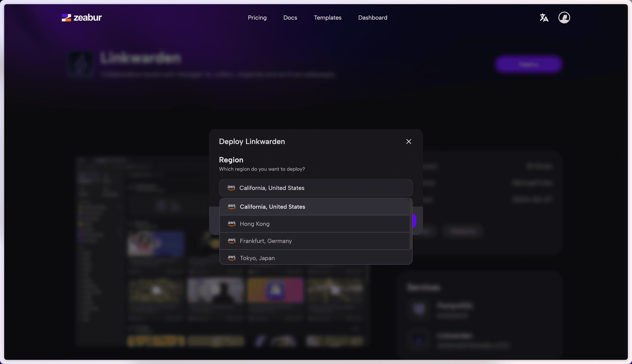This screenshot has height=364, width=632.
Task: Open the Docs page
Action: coord(290,18)
